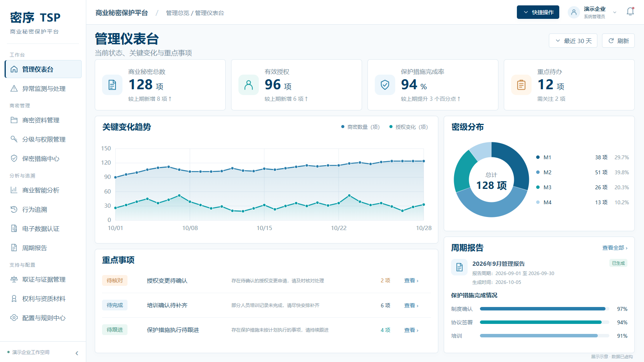Open the 最近 30 天 date range dropdown
The height and width of the screenshot is (362, 644).
tap(573, 41)
